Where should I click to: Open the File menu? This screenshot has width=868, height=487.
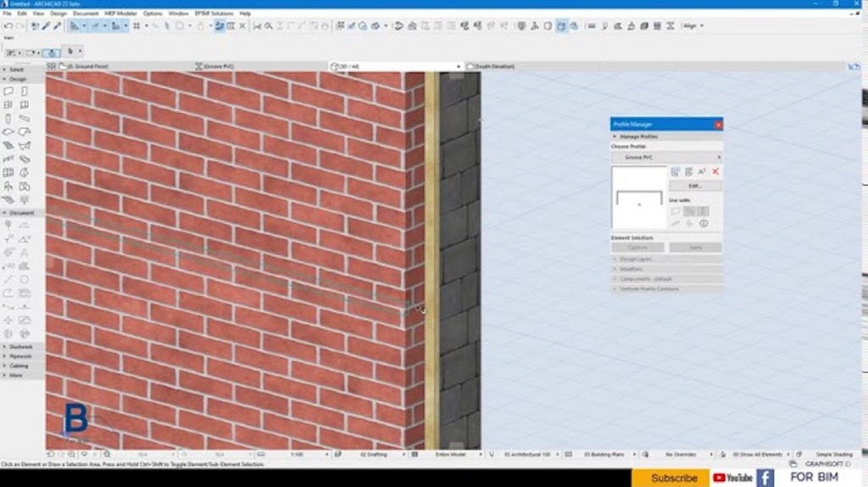coord(7,14)
